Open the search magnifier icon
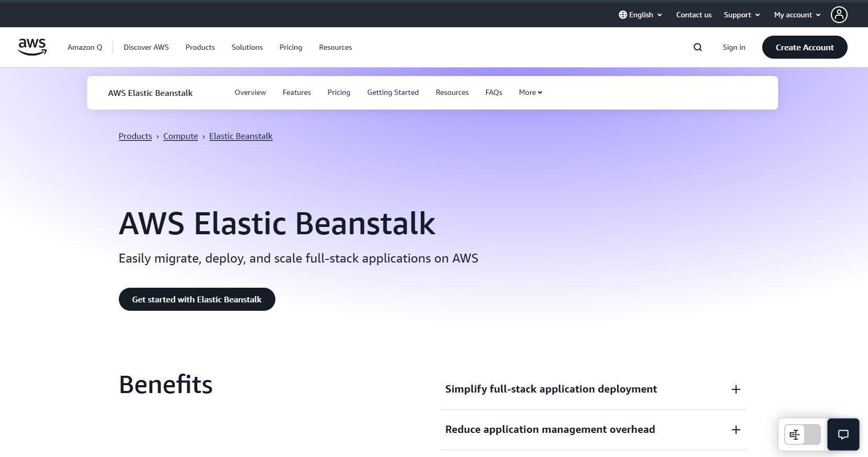The width and height of the screenshot is (868, 457). coord(697,47)
